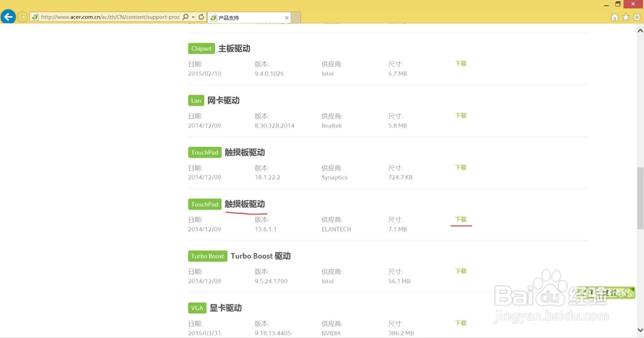This screenshot has height=338, width=644.
Task: Download the NVIDIA 显卡驱动
Action: [x=461, y=323]
